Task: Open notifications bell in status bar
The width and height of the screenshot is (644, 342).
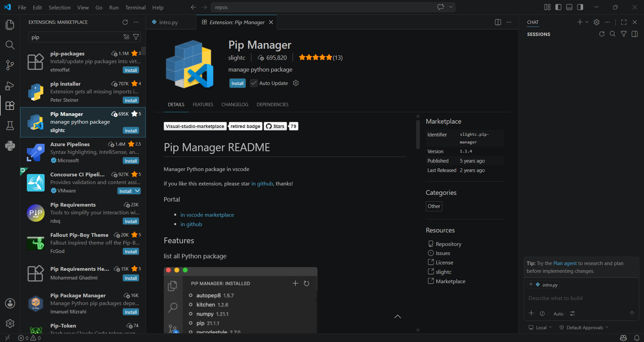Action: 637,338
